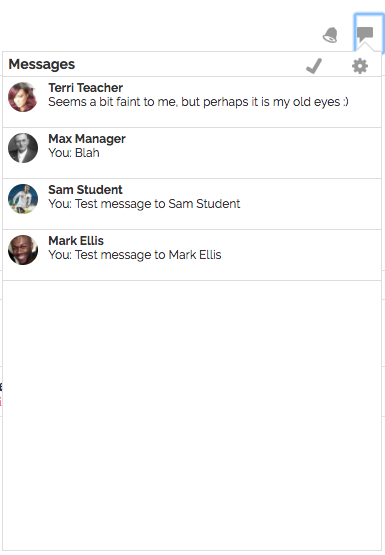This screenshot has width=385, height=555.
Task: Open the 'Seems a bit faint to me' message
Action: click(198, 102)
